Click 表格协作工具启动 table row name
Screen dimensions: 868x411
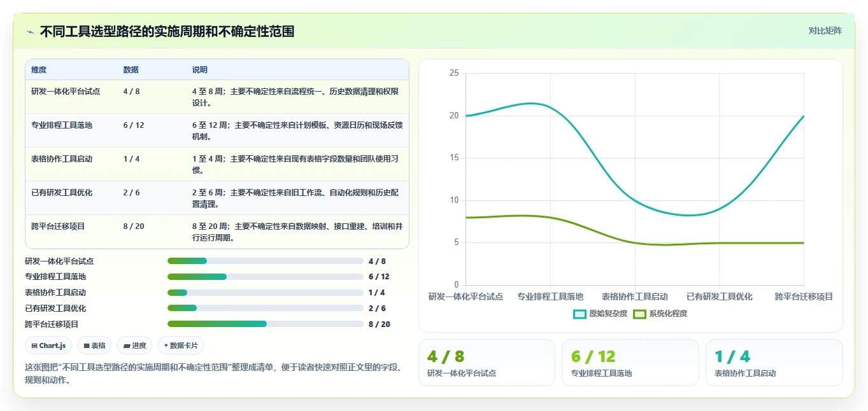click(62, 159)
